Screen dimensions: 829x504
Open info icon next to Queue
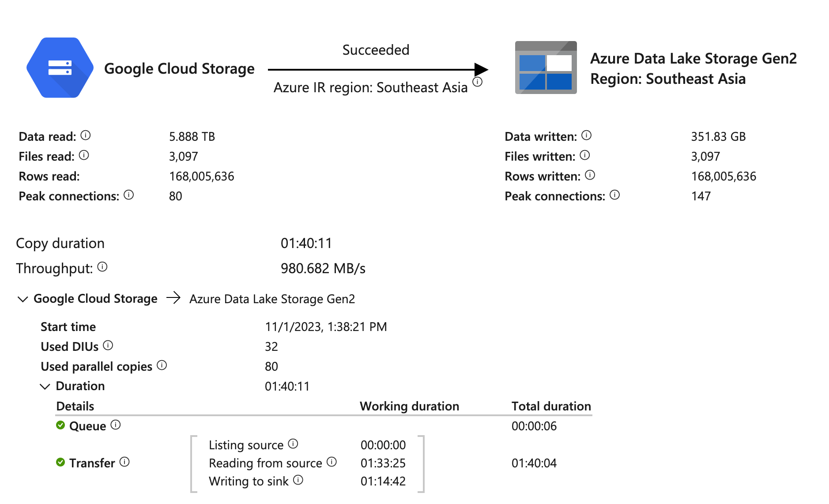click(x=116, y=425)
